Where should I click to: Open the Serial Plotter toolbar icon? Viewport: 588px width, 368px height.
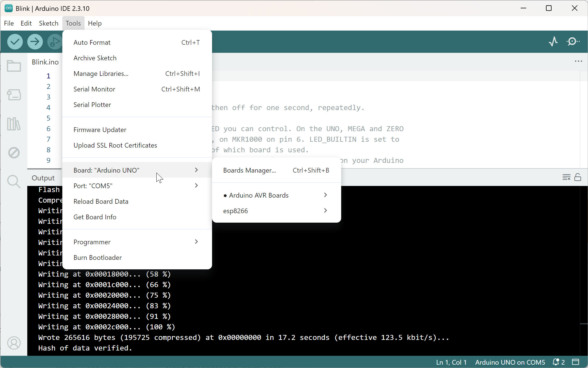click(553, 42)
